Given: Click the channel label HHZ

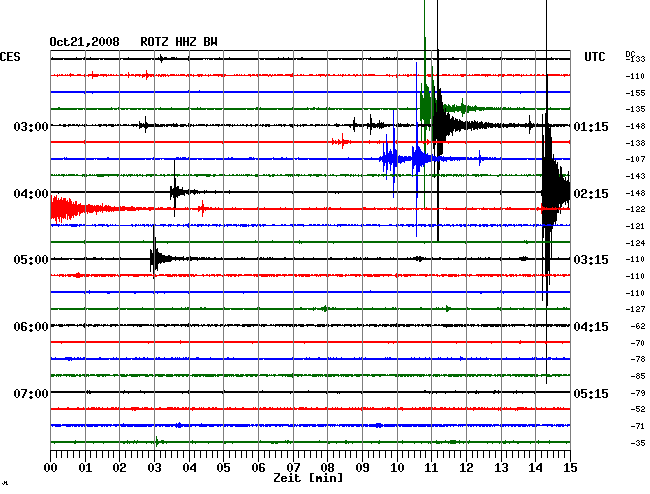Looking at the screenshot, I should point(186,42).
